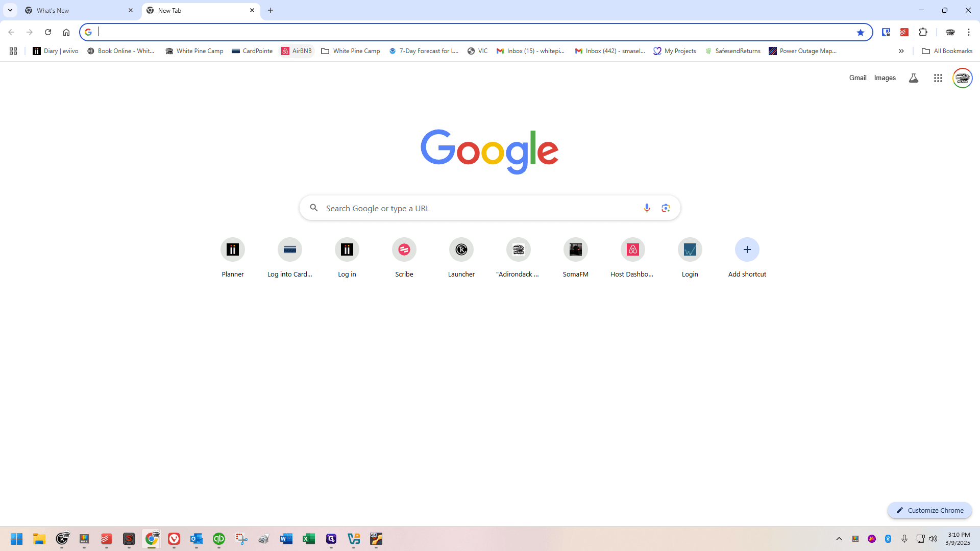Open the White Pine Camp site bookmark
Image resolution: width=980 pixels, height=551 pixels.
coord(194,51)
